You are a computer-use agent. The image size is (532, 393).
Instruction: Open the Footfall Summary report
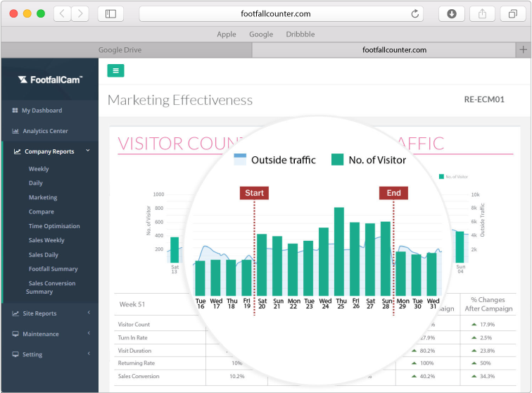(53, 269)
